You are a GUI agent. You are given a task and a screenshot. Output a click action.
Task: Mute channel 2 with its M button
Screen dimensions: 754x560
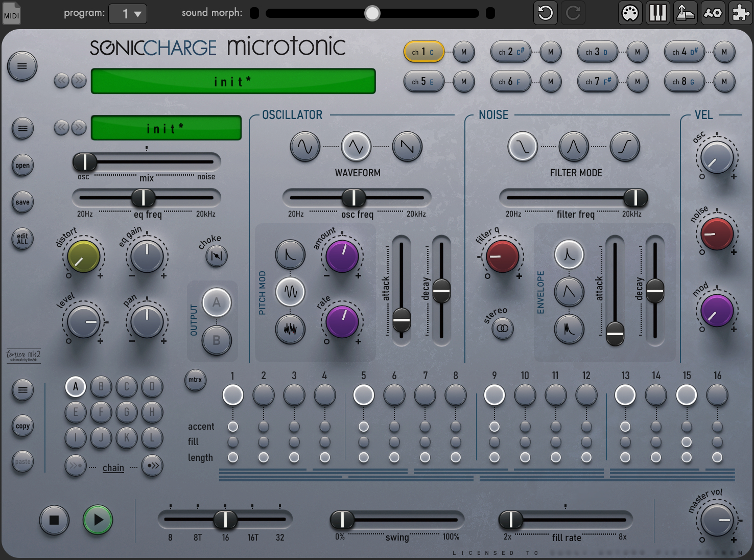[x=551, y=52]
